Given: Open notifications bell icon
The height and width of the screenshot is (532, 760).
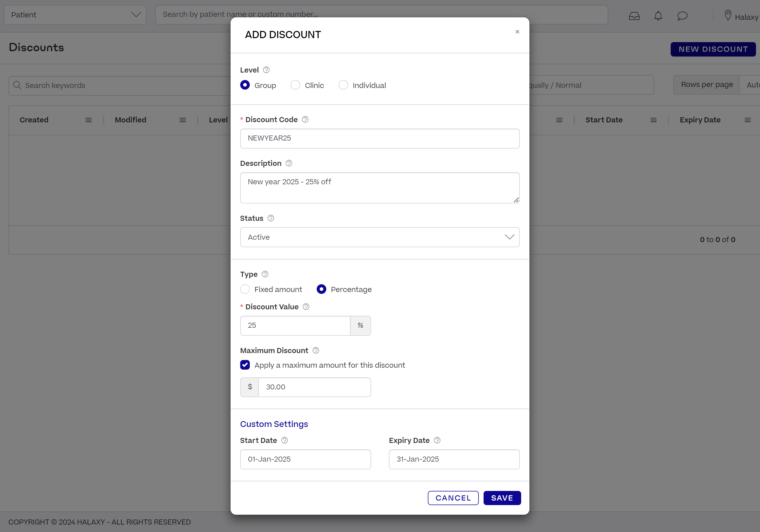Looking at the screenshot, I should coord(658,16).
